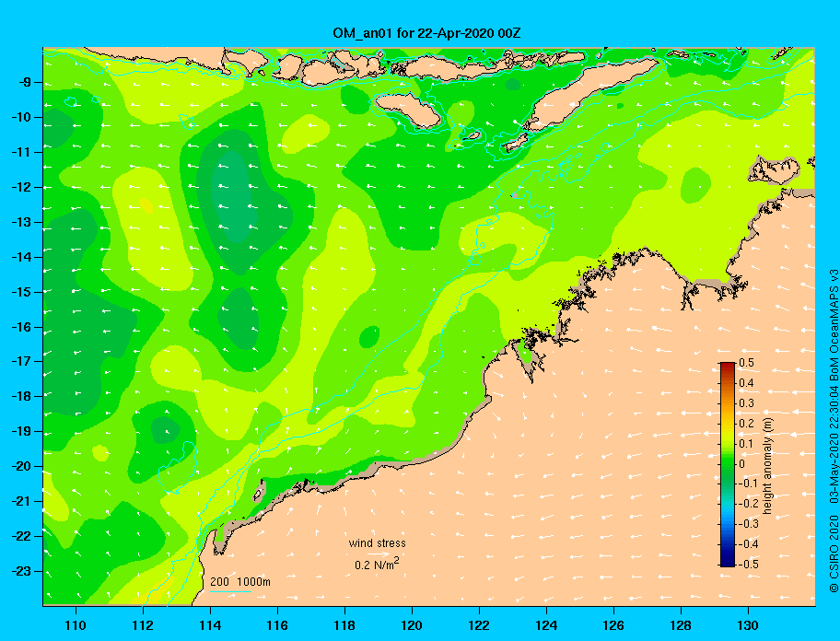The height and width of the screenshot is (641, 840).
Task: Click the 0.5 value on the color bar
Action: pyautogui.click(x=746, y=363)
